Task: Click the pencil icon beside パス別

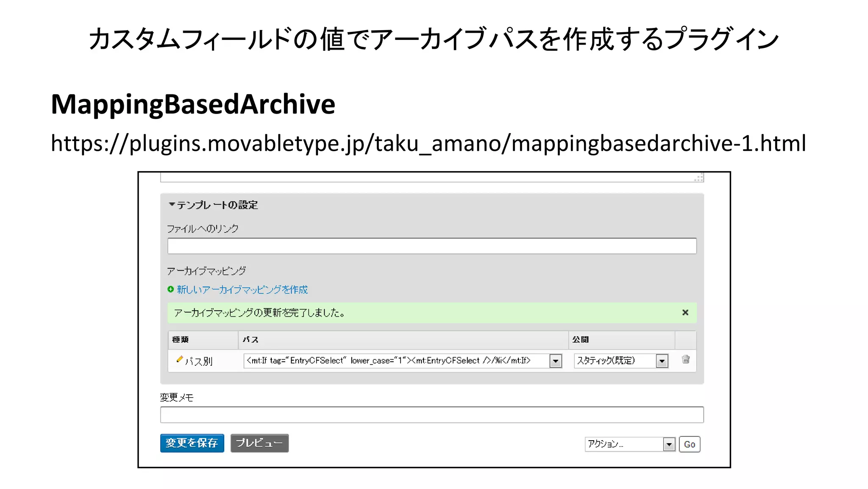Action: coord(179,360)
